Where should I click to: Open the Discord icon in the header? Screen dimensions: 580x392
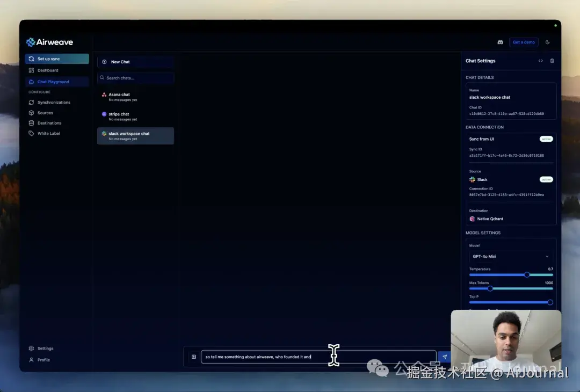[x=500, y=42]
